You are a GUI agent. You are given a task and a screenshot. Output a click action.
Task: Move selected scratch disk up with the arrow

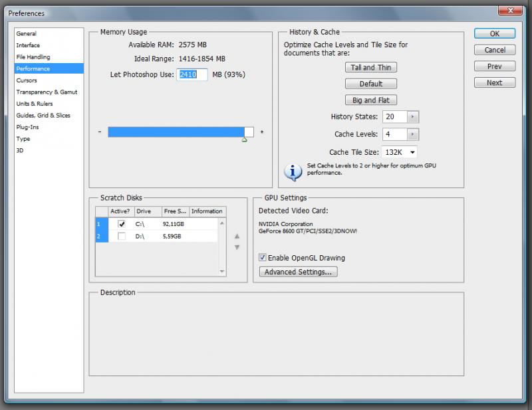[x=237, y=237]
